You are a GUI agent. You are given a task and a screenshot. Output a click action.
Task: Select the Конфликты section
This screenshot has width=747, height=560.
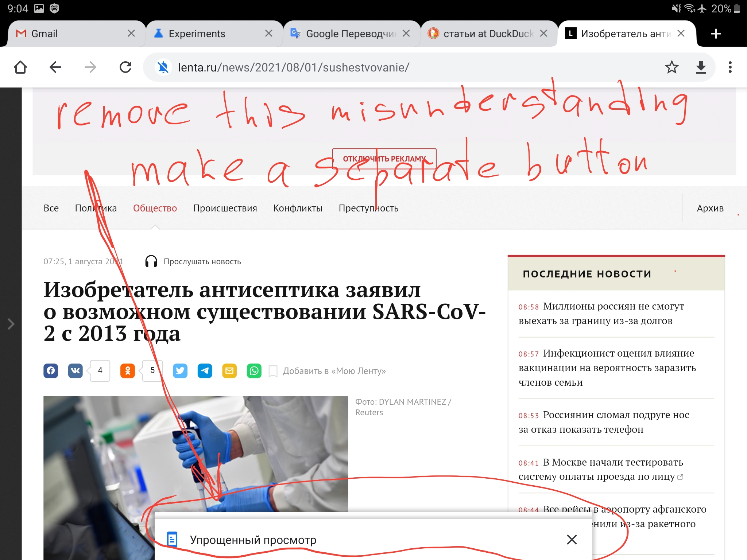pyautogui.click(x=298, y=208)
